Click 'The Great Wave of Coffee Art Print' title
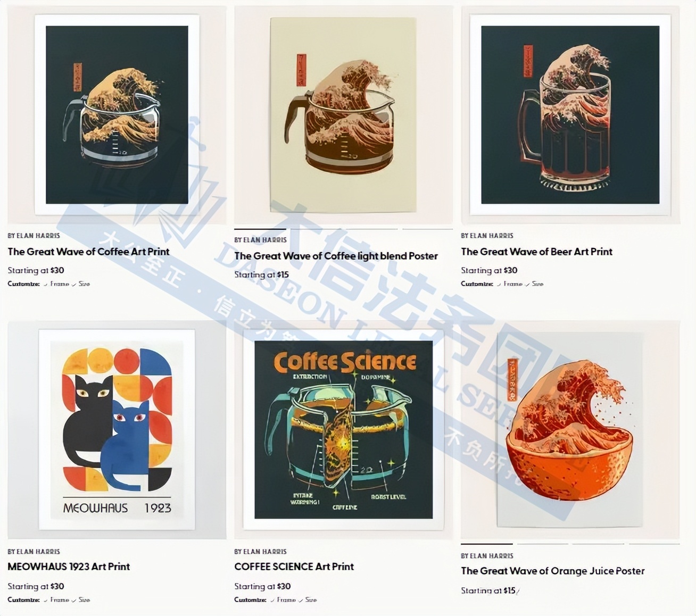This screenshot has height=616, width=696. point(88,252)
